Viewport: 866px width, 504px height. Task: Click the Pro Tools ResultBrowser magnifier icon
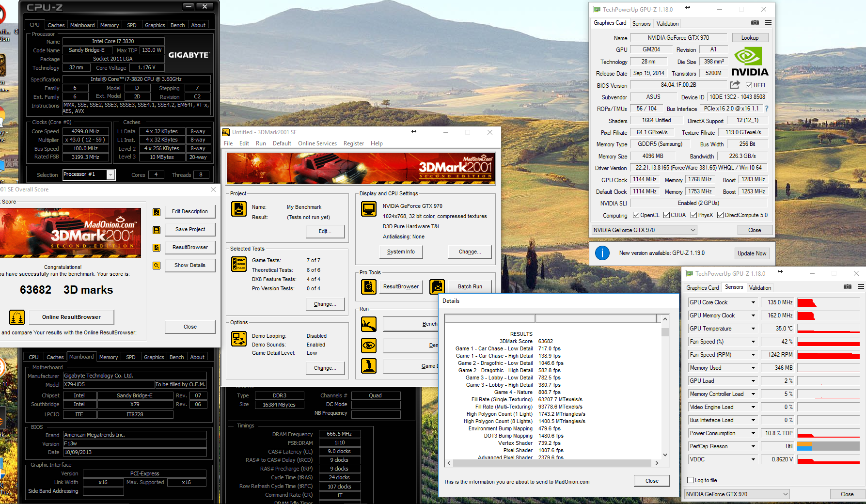point(369,287)
